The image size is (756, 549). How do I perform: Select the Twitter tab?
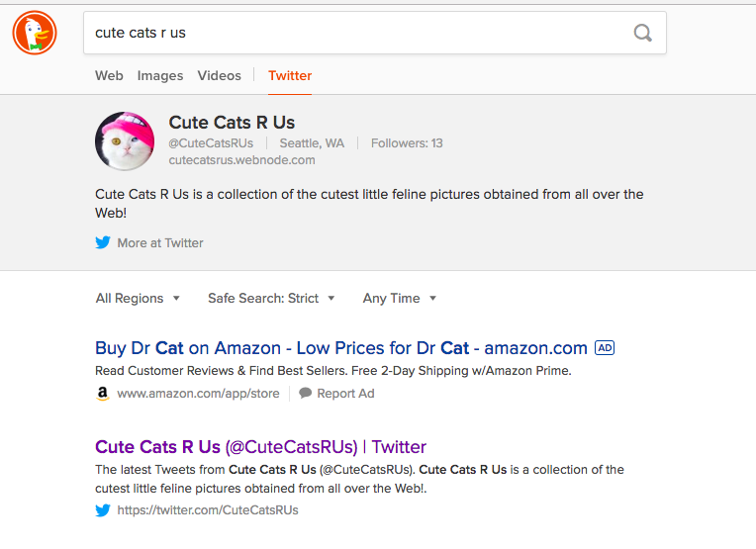click(x=290, y=75)
